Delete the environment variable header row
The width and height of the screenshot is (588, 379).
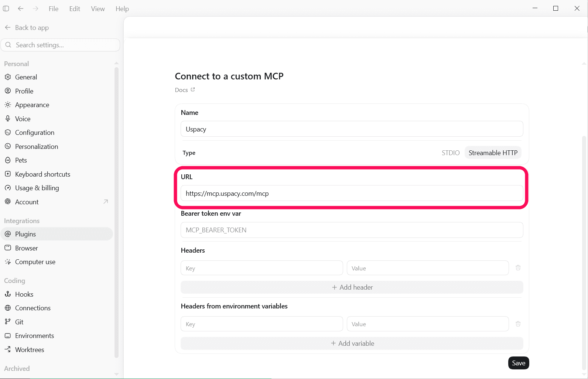tap(518, 324)
